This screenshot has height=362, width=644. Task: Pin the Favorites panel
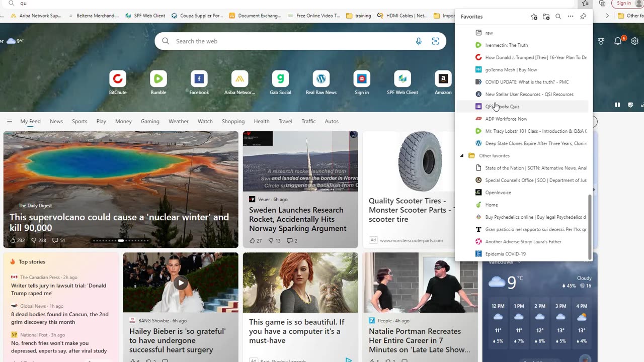[x=583, y=17]
